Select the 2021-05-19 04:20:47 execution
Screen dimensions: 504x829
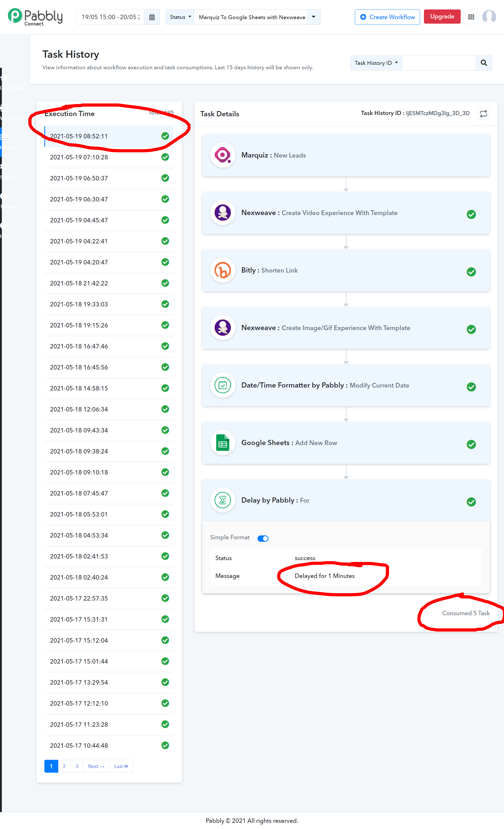tap(109, 262)
